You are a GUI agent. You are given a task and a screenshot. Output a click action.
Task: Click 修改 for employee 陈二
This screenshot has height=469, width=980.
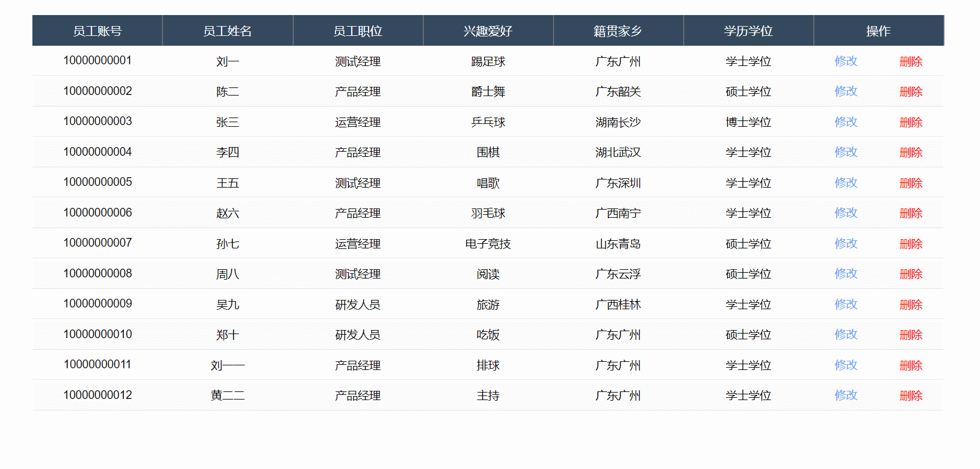click(x=846, y=91)
